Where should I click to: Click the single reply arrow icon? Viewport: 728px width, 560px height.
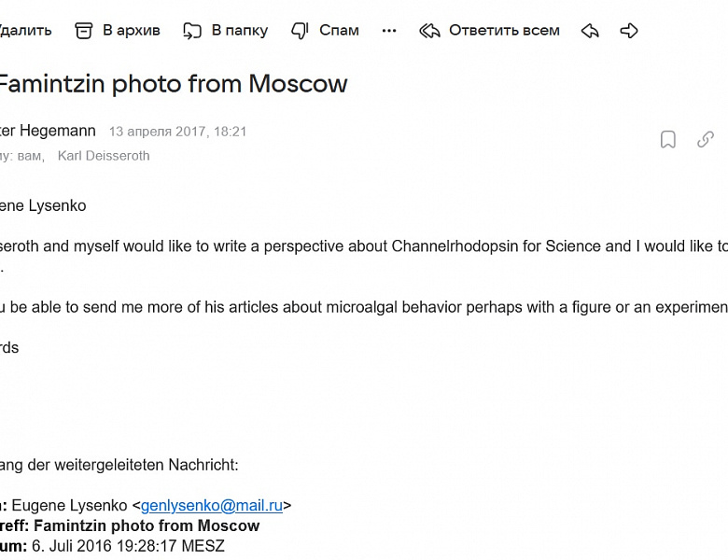coord(590,31)
